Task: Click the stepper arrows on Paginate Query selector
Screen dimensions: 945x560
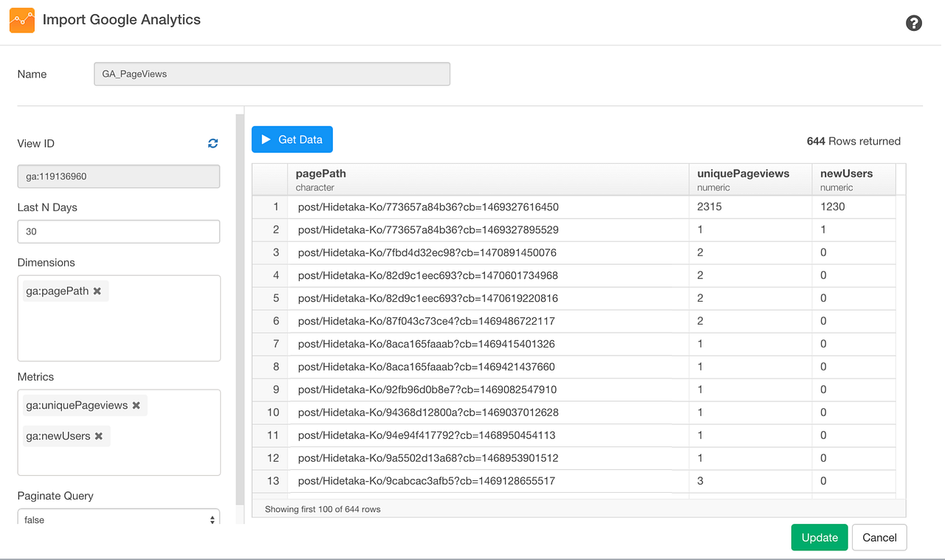Action: coord(213,517)
